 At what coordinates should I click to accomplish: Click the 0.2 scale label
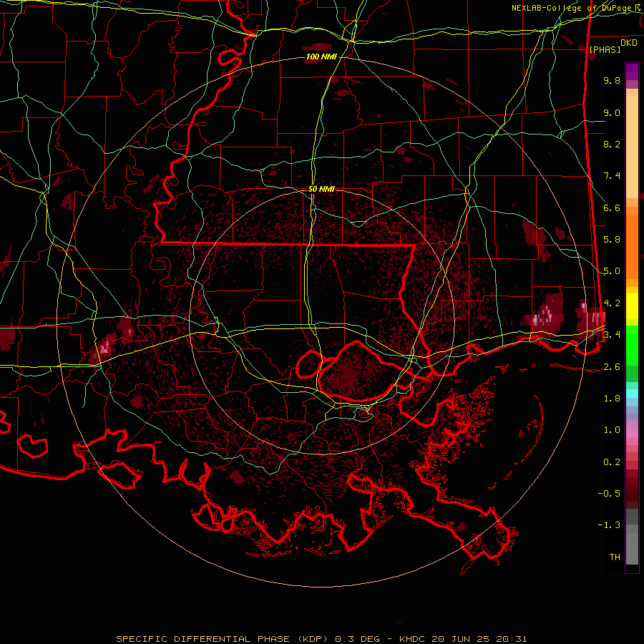tap(612, 462)
